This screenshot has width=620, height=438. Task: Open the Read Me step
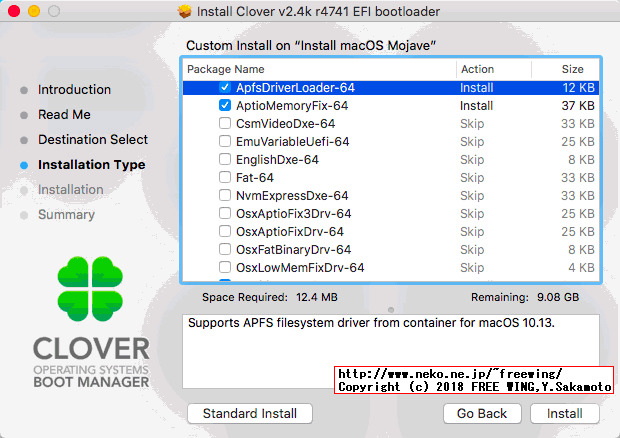point(64,115)
